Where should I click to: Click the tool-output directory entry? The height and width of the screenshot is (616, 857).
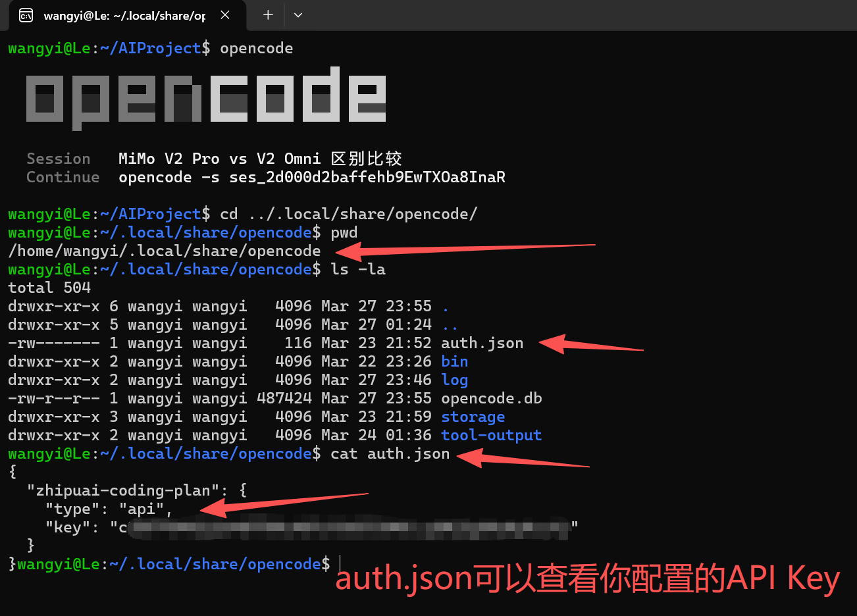point(491,435)
